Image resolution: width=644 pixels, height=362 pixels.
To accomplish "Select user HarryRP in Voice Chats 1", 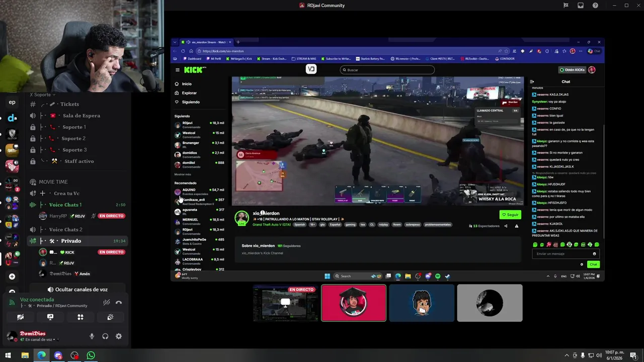I will pyautogui.click(x=82, y=216).
